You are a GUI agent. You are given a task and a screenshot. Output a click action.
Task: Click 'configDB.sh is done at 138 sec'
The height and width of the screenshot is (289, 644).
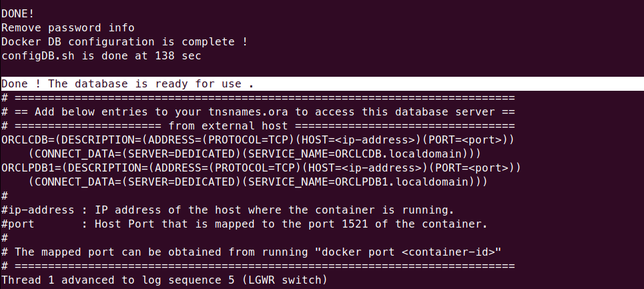click(x=101, y=56)
